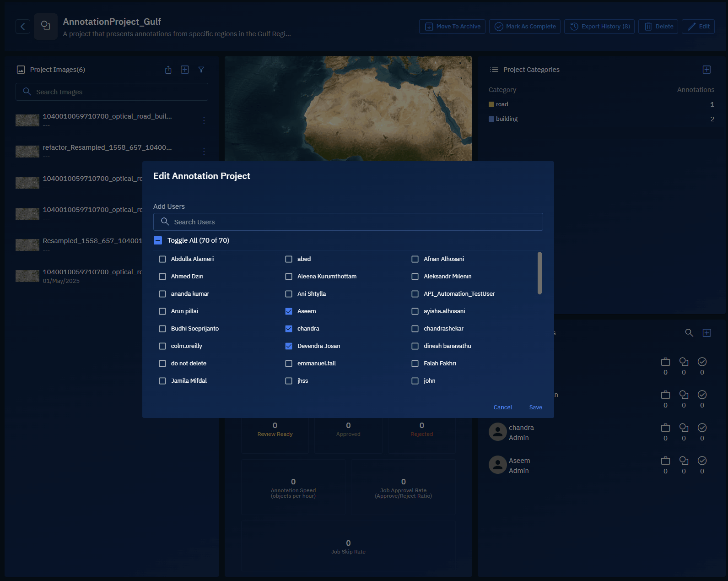Click the user list scrollbar
728x581 pixels.
coord(539,273)
